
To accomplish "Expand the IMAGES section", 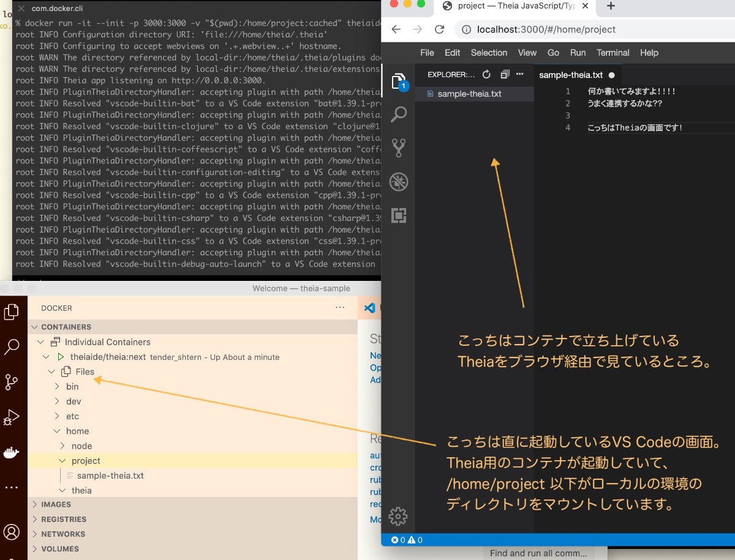I will (x=192, y=504).
